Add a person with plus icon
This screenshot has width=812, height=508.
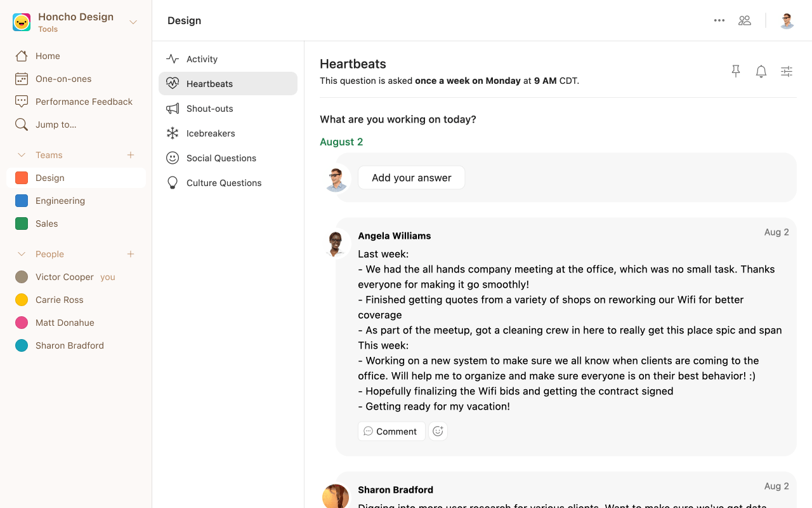pos(131,254)
